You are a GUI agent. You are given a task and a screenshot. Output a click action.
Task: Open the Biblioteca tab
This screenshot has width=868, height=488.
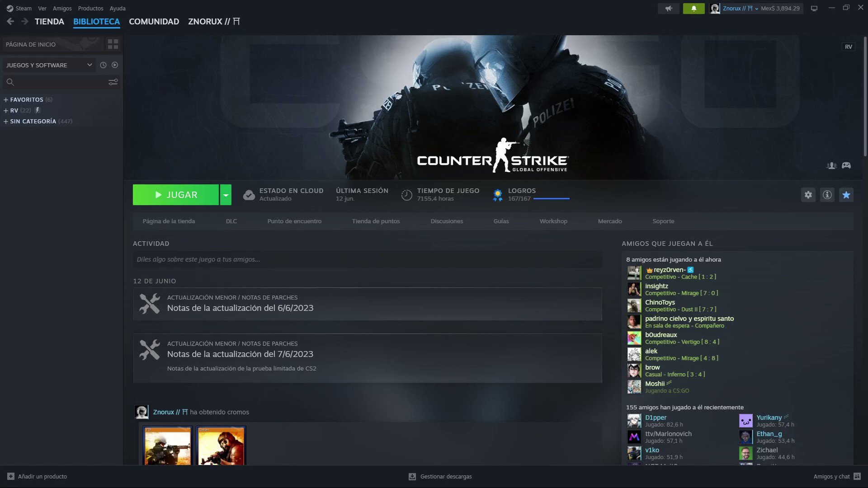point(96,21)
